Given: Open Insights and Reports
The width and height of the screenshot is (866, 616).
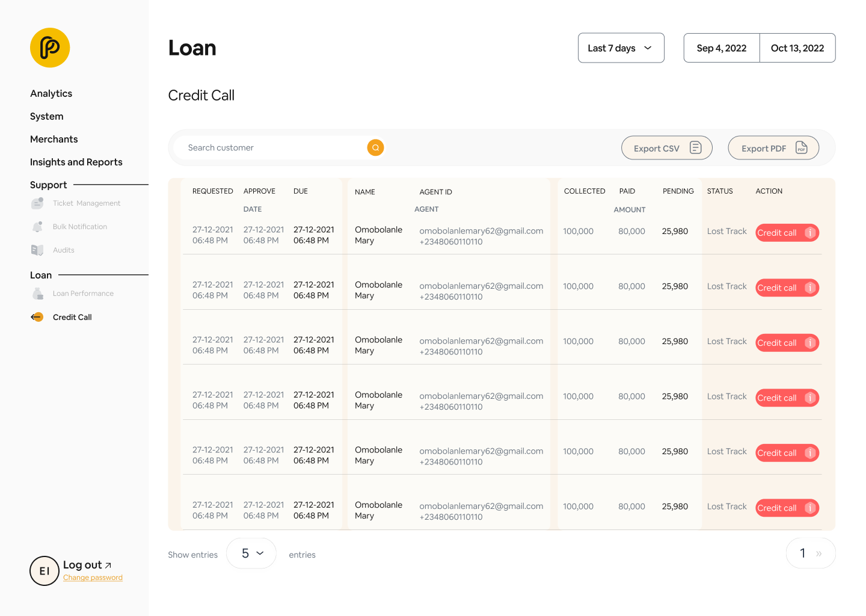Looking at the screenshot, I should click(76, 162).
